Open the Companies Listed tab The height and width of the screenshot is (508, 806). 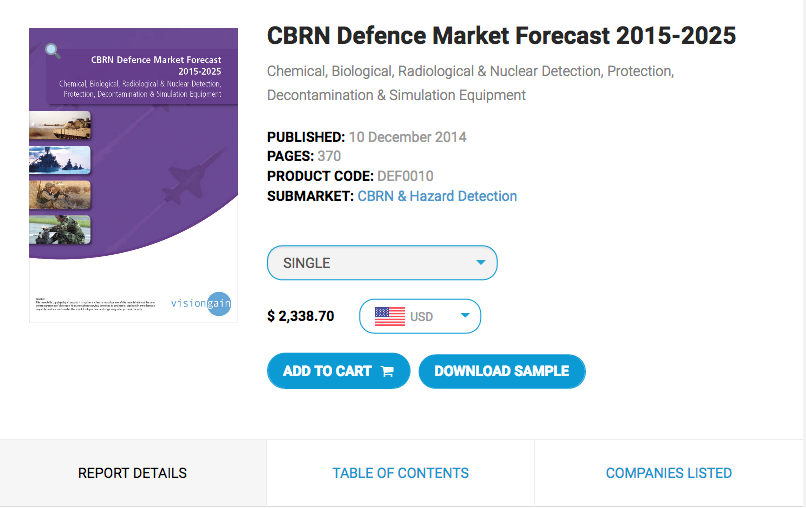(x=668, y=473)
